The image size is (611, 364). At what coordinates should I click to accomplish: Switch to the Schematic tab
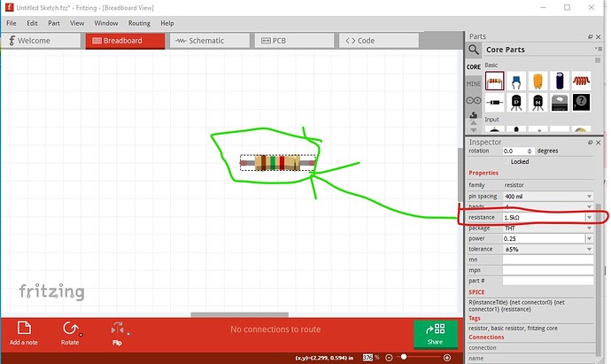210,41
